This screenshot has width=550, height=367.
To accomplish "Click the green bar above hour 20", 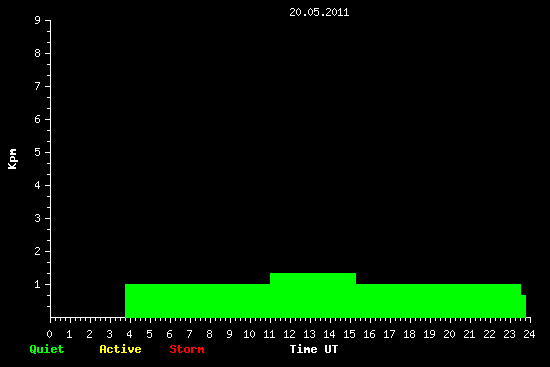I will (438, 301).
